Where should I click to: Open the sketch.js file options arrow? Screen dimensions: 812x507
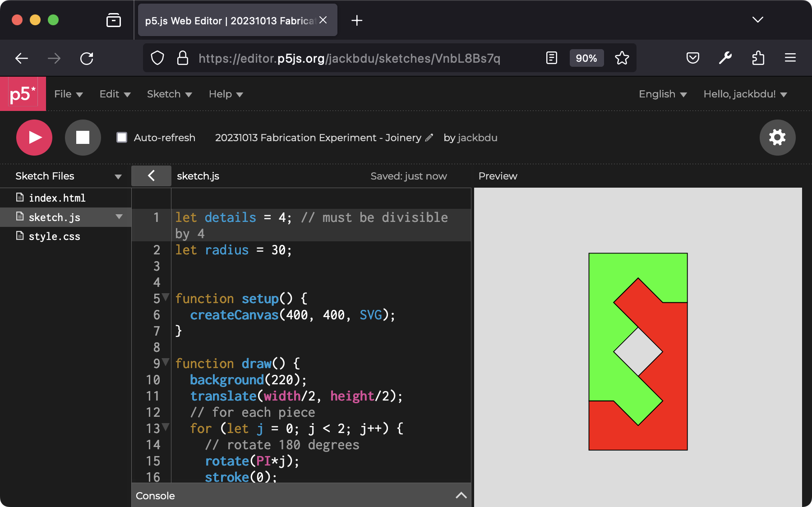pyautogui.click(x=119, y=217)
